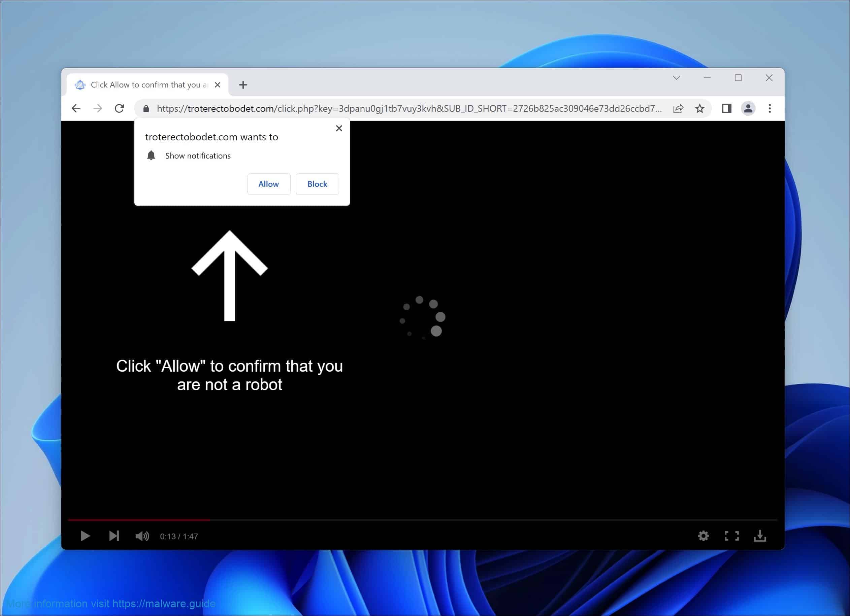The height and width of the screenshot is (616, 850).
Task: Mute the video volume
Action: click(142, 536)
